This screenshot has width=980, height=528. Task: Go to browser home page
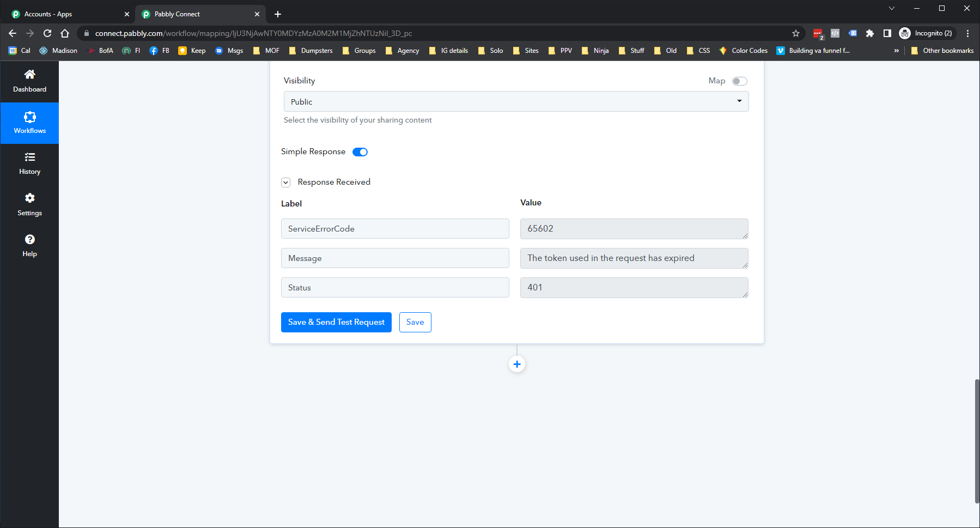click(x=65, y=33)
